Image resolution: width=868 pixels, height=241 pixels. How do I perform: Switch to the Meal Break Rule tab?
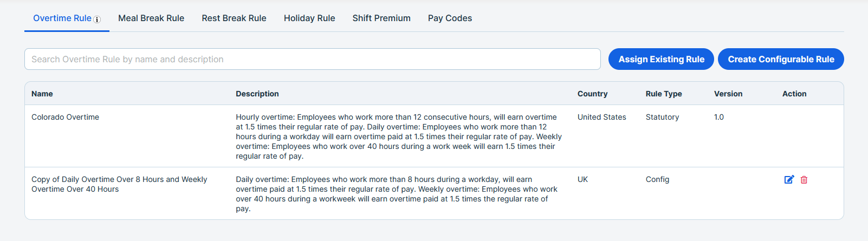[x=151, y=18]
